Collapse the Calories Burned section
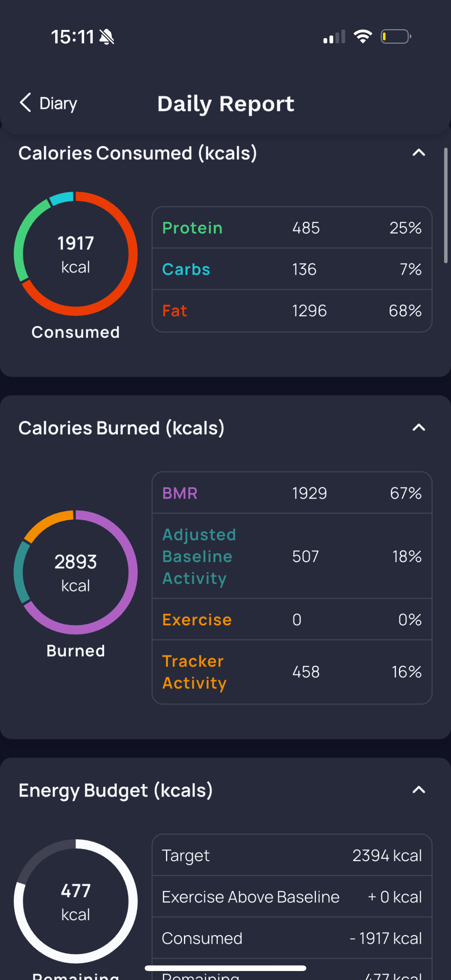The height and width of the screenshot is (980, 451). pyautogui.click(x=418, y=428)
